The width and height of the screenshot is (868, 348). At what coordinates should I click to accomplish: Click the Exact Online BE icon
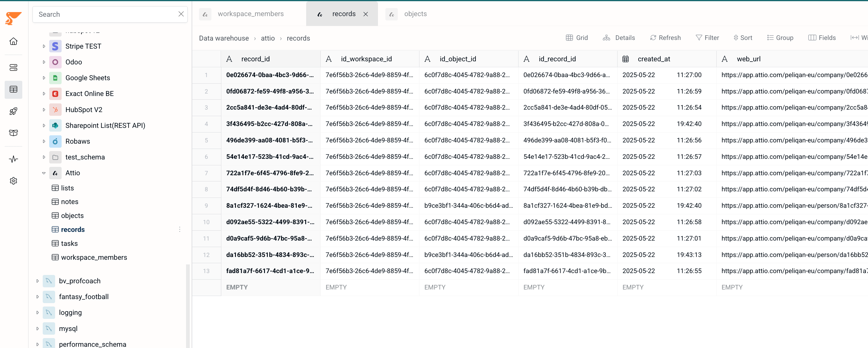click(x=55, y=94)
